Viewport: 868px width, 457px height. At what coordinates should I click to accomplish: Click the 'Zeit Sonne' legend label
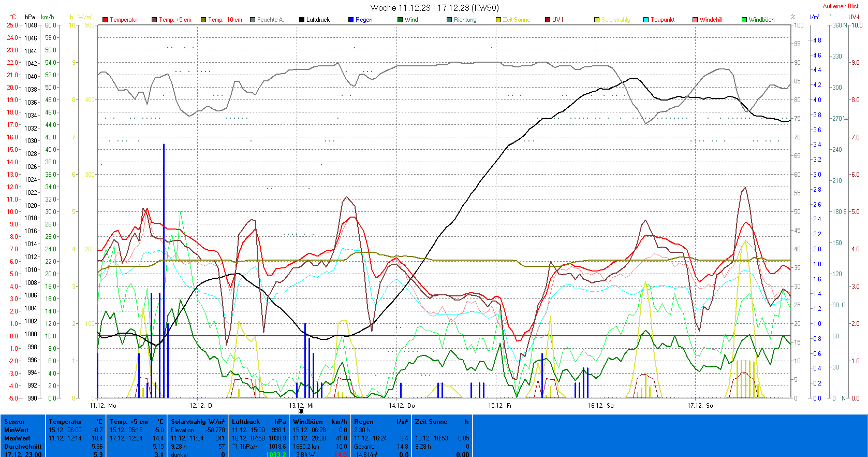tap(517, 20)
